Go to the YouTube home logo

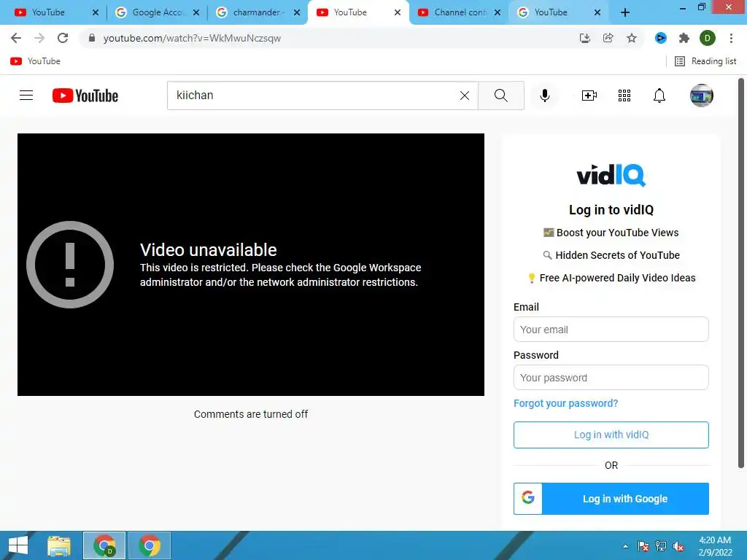click(85, 96)
